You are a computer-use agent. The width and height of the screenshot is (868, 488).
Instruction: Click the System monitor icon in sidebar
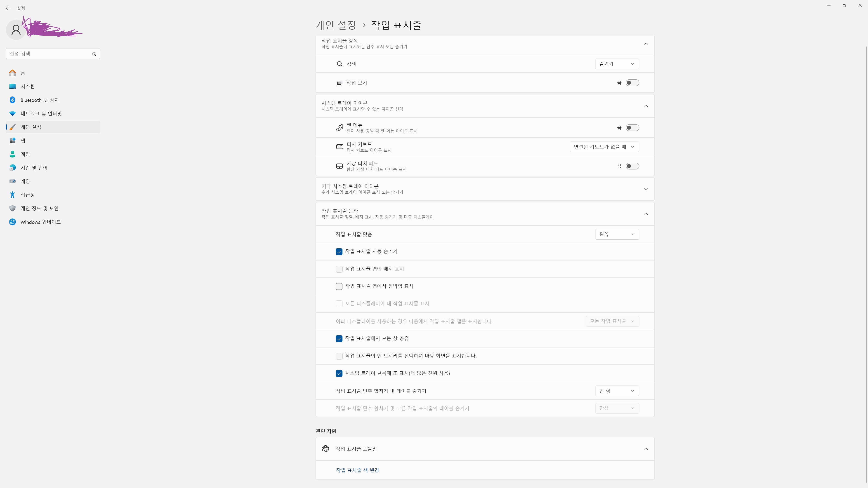click(12, 87)
